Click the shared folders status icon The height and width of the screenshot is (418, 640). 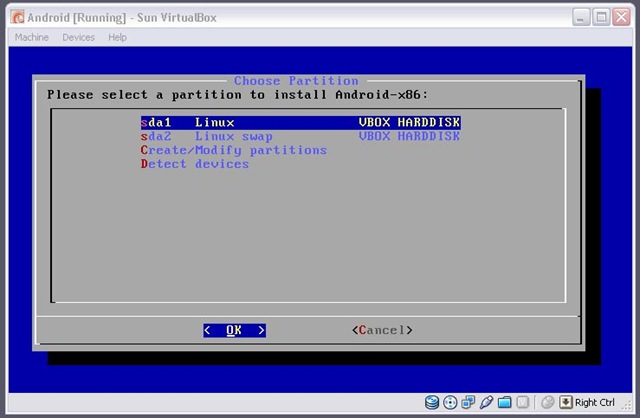coord(504,402)
